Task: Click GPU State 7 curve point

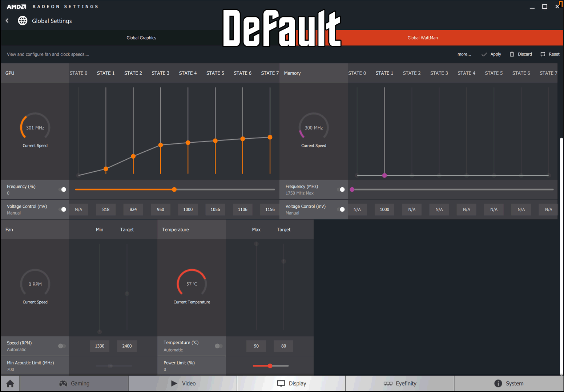Action: (270, 137)
